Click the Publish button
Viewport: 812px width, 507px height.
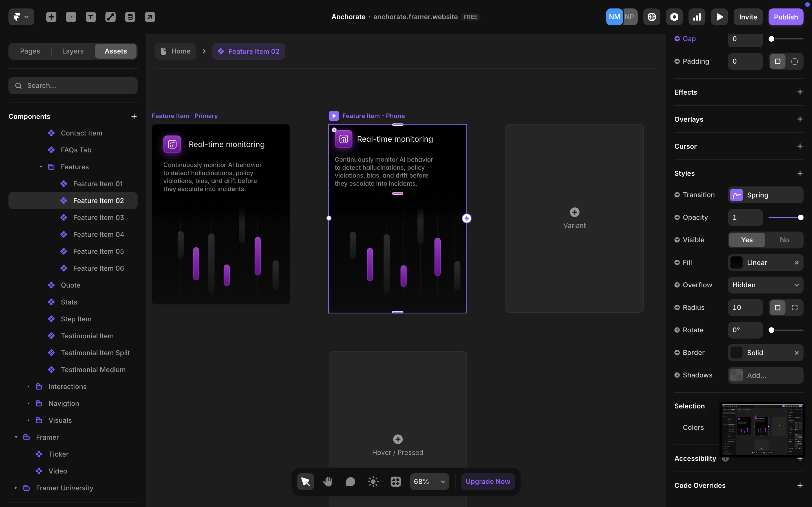pyautogui.click(x=785, y=17)
